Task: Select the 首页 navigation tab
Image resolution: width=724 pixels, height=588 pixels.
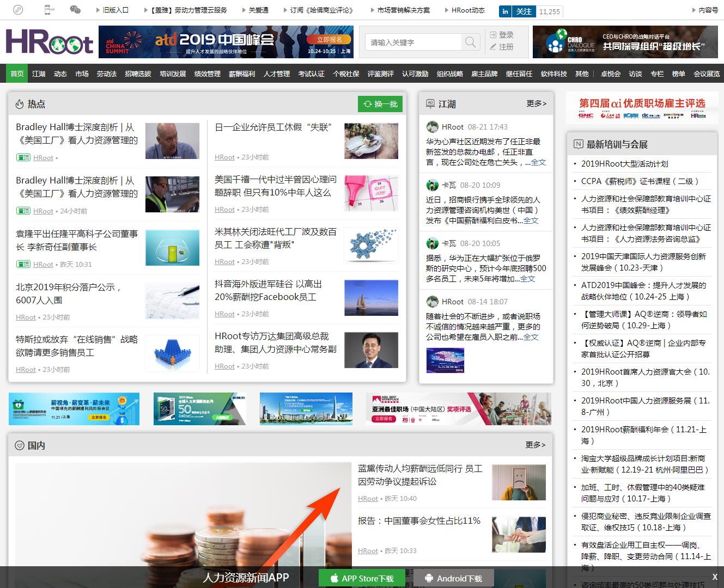Action: tap(17, 73)
